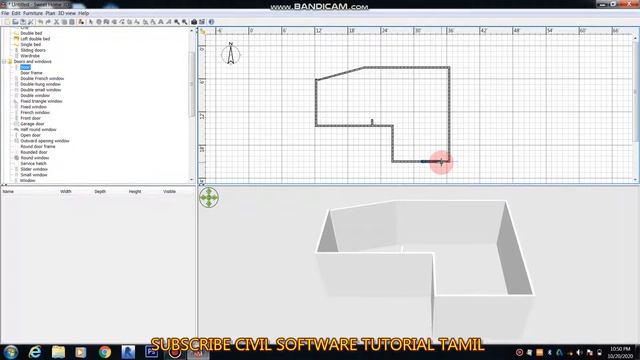The width and height of the screenshot is (640, 360).
Task: Choose the Select arrow tool
Action: [x=91, y=22]
